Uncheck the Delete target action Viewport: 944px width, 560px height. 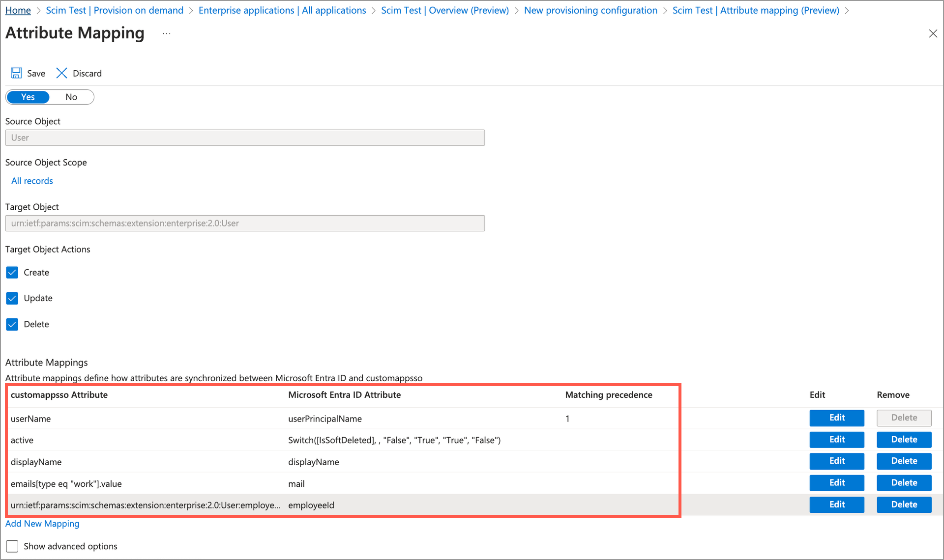tap(12, 324)
